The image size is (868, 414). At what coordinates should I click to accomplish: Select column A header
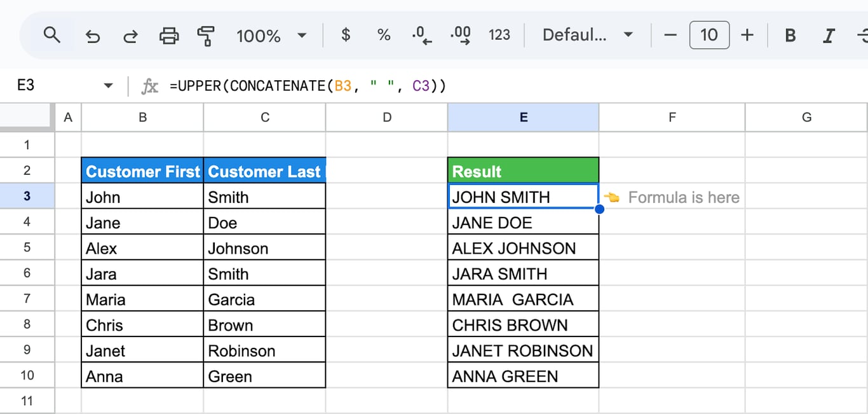(x=69, y=118)
